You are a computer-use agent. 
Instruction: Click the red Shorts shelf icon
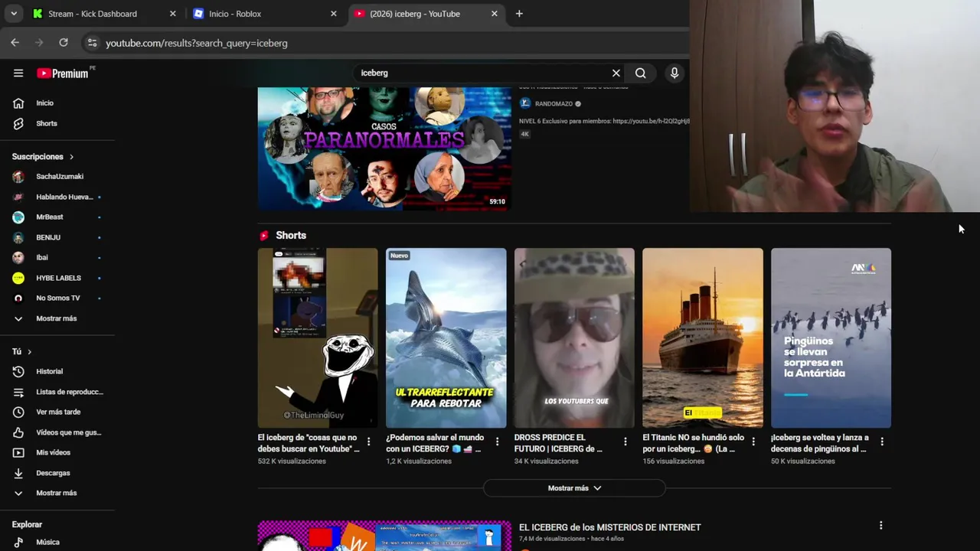coord(264,236)
